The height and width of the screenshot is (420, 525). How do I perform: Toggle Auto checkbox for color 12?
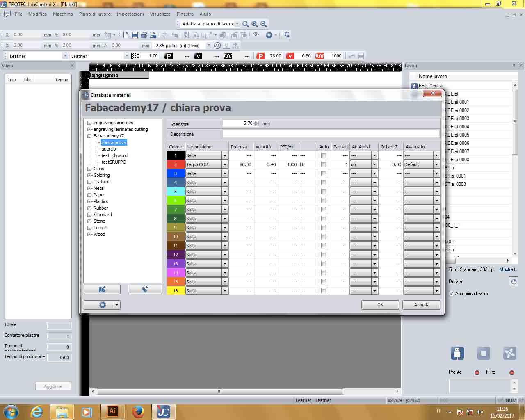tap(324, 255)
